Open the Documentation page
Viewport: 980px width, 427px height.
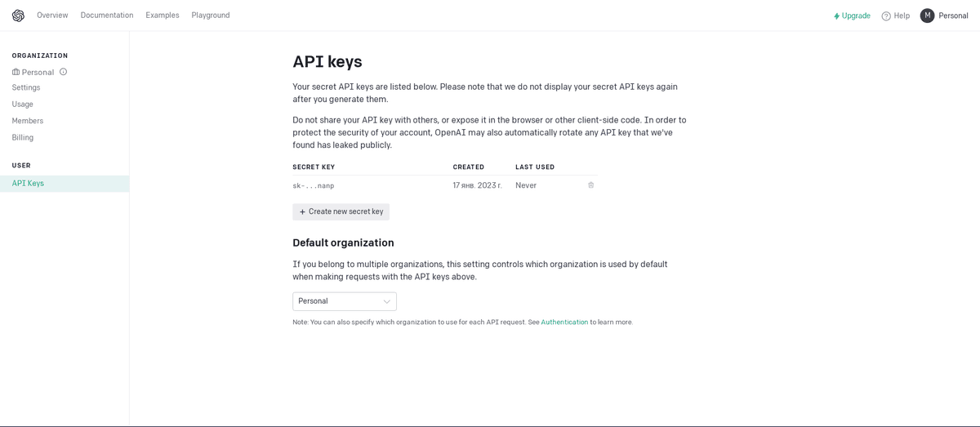(x=107, y=16)
